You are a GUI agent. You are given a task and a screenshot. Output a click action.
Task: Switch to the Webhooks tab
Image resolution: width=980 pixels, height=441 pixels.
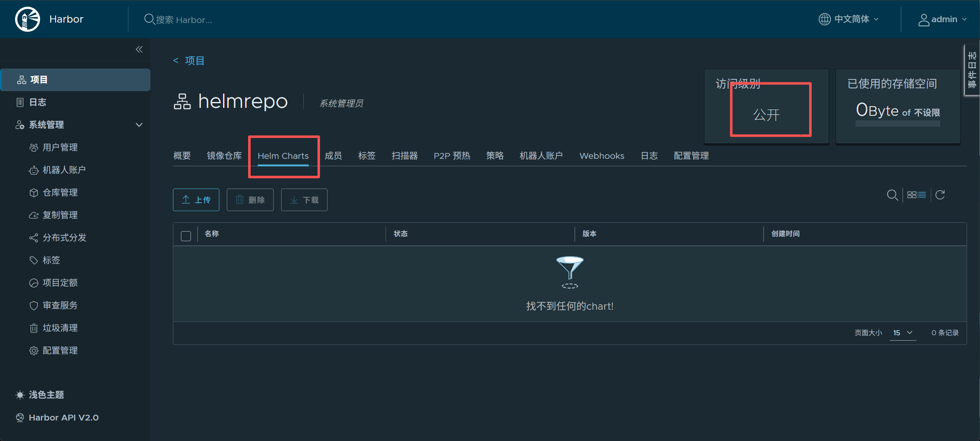tap(602, 156)
